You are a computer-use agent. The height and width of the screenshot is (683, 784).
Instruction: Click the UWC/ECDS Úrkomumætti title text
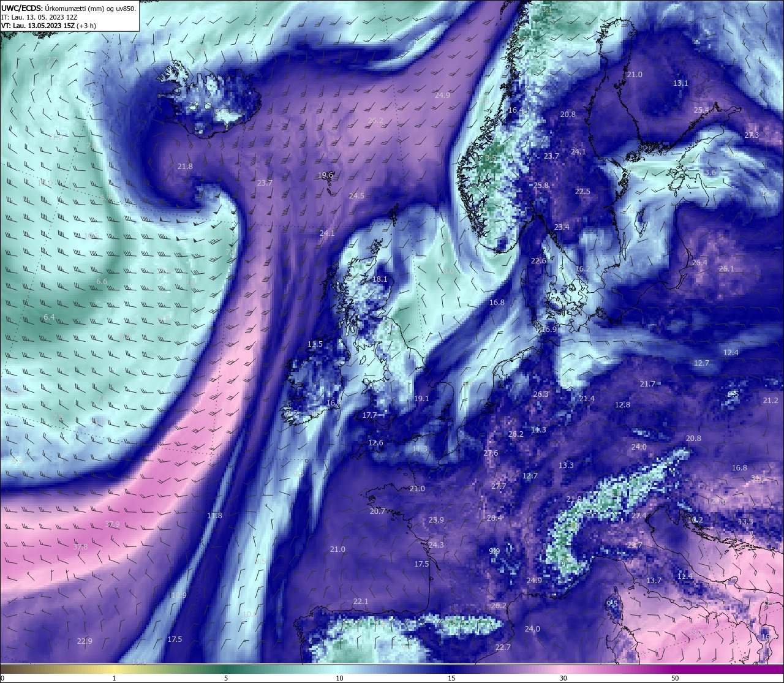(x=68, y=8)
